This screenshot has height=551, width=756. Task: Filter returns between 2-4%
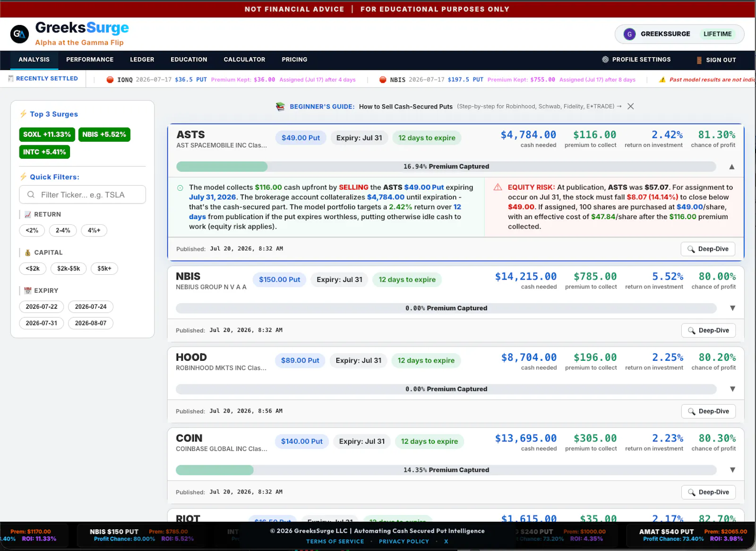[x=63, y=230]
